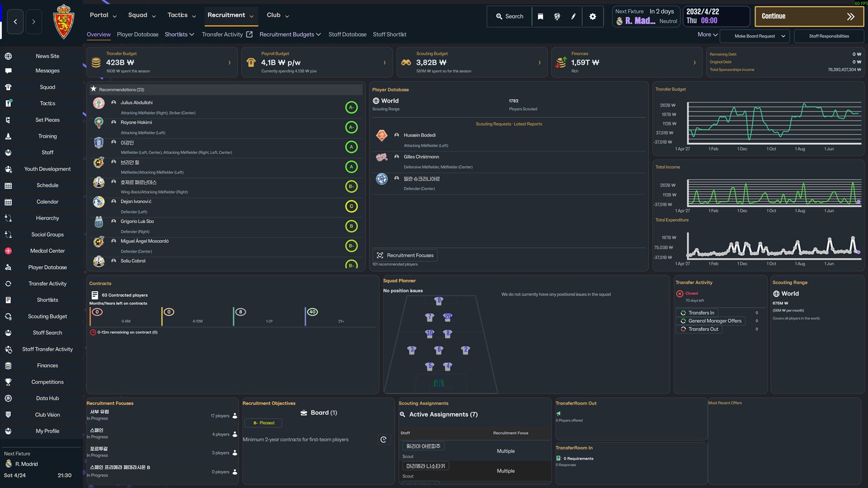The height and width of the screenshot is (488, 868).
Task: Click the Competitions trophy icon in sidebar
Action: click(8, 382)
